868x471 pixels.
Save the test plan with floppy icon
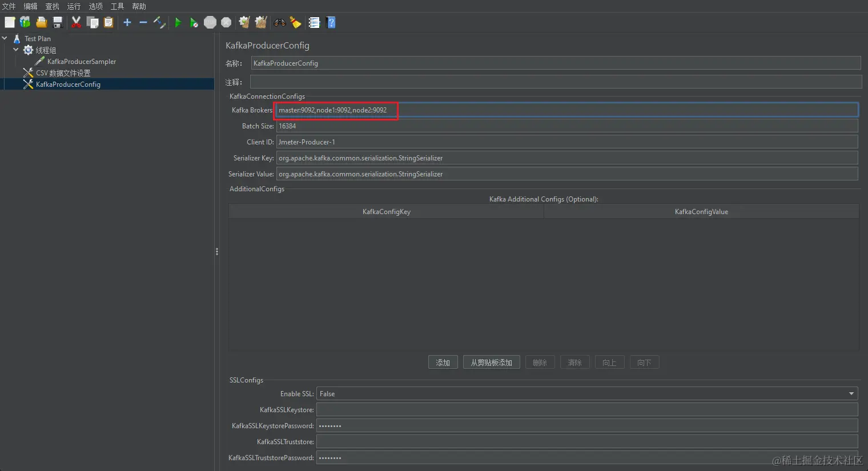point(58,22)
